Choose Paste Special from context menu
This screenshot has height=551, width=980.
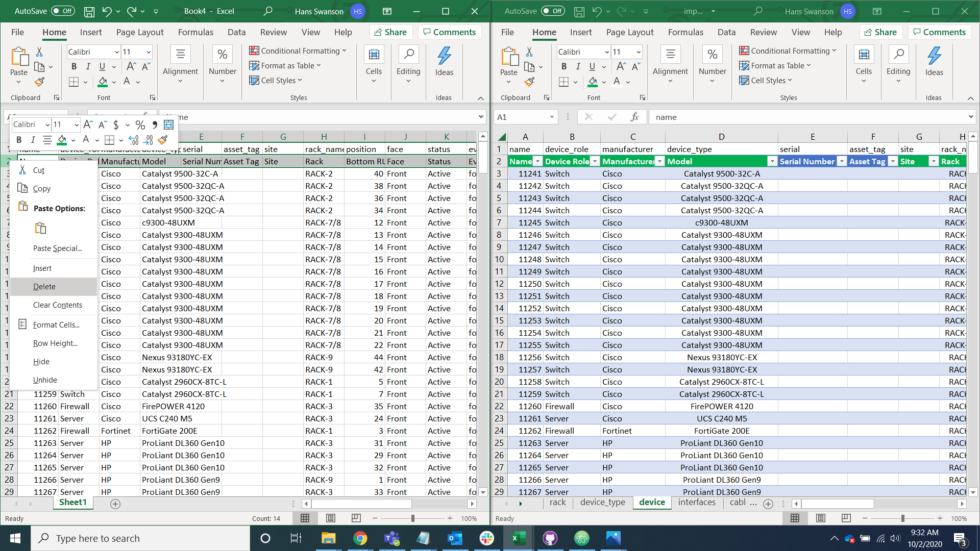pyautogui.click(x=58, y=248)
